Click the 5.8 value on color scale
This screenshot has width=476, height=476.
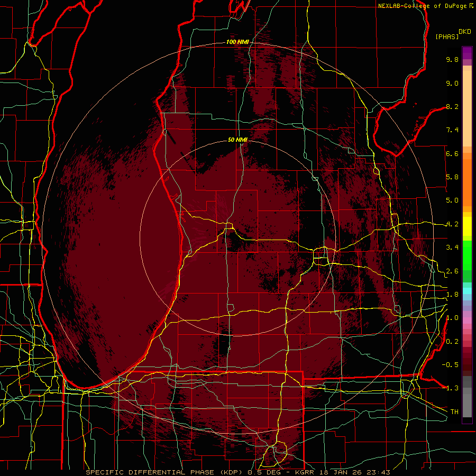point(452,177)
